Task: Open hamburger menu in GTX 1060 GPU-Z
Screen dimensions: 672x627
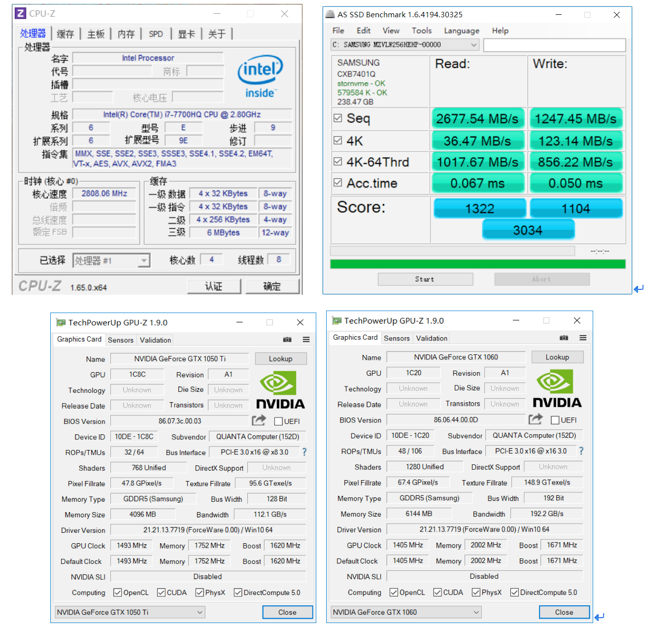Action: tap(583, 338)
